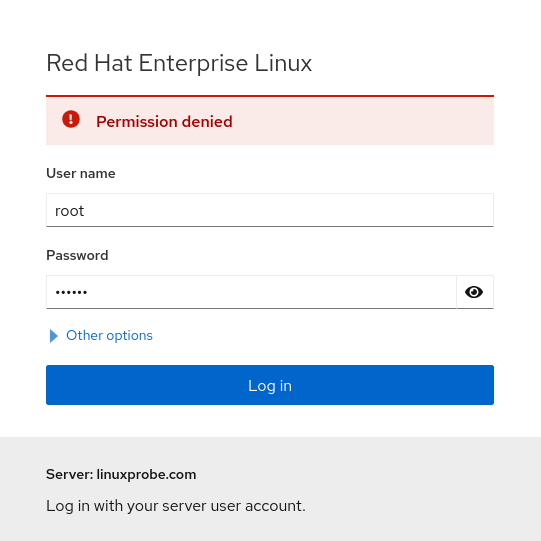Click the User name field label
Screen dimensions: 541x541
pos(81,173)
